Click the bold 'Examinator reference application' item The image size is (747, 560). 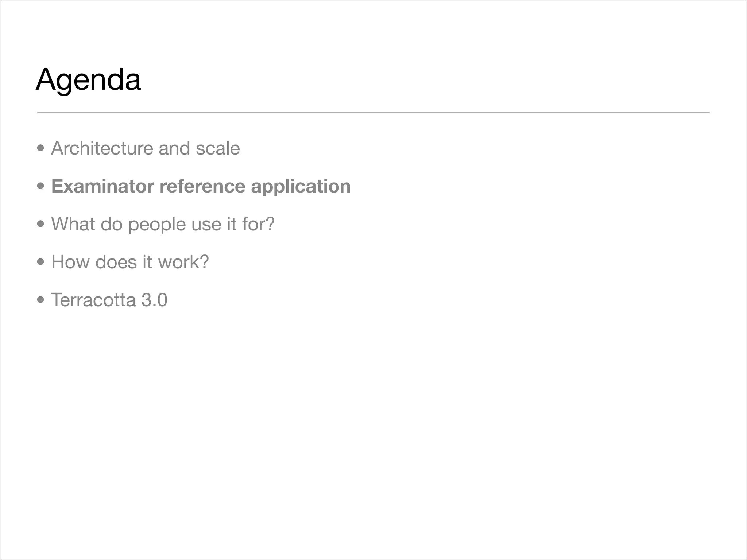coord(201,186)
